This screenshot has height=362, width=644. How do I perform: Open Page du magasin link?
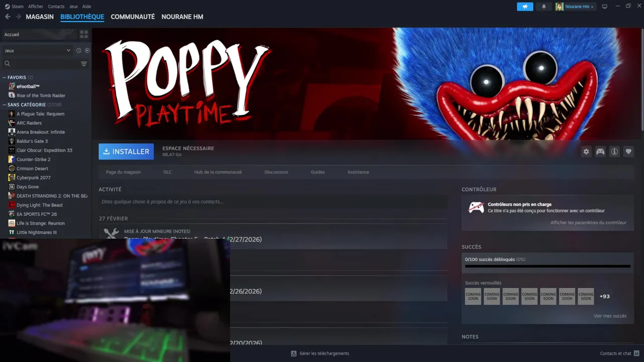123,172
